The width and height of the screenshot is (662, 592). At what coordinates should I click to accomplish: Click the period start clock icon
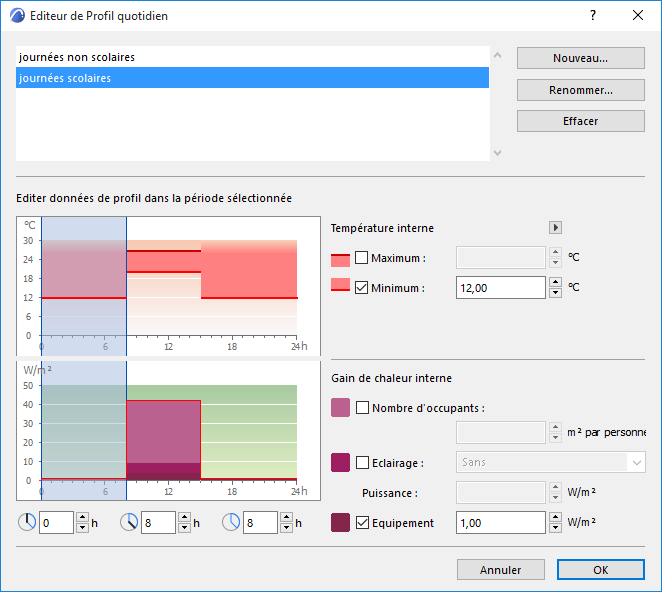point(28,522)
